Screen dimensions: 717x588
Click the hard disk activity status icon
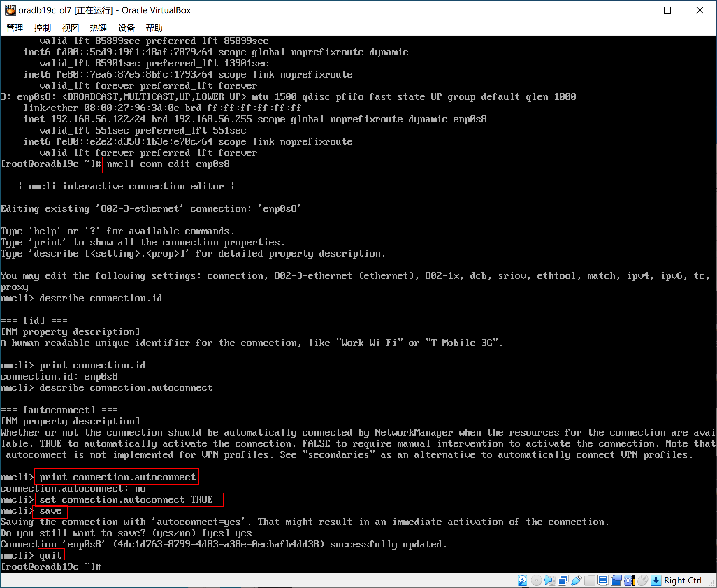[x=522, y=581]
